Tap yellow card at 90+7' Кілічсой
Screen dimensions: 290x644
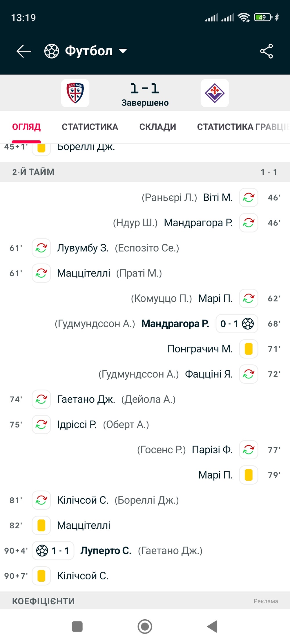click(41, 576)
